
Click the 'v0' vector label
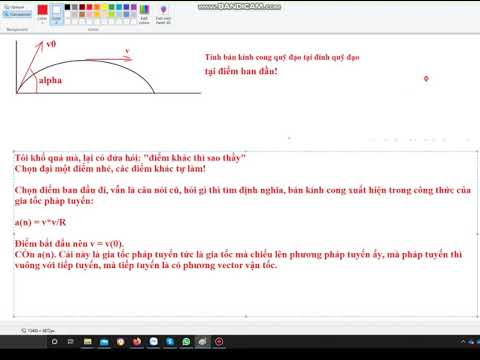tap(51, 44)
